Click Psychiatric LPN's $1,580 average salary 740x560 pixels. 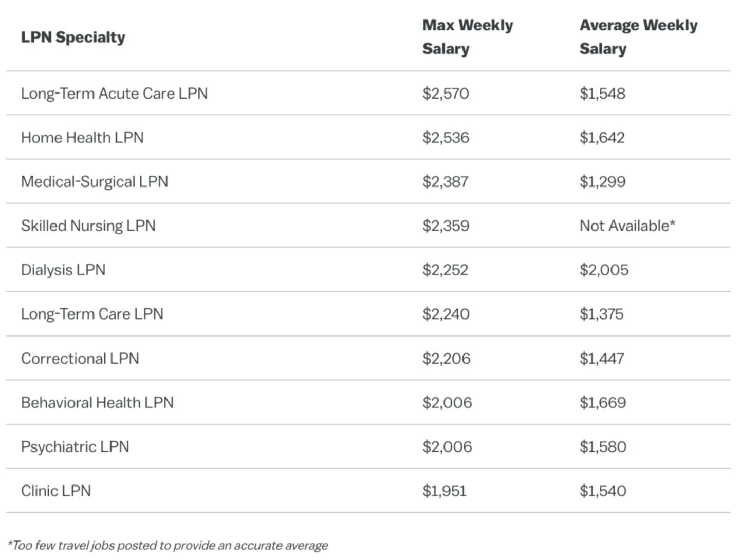[603, 447]
